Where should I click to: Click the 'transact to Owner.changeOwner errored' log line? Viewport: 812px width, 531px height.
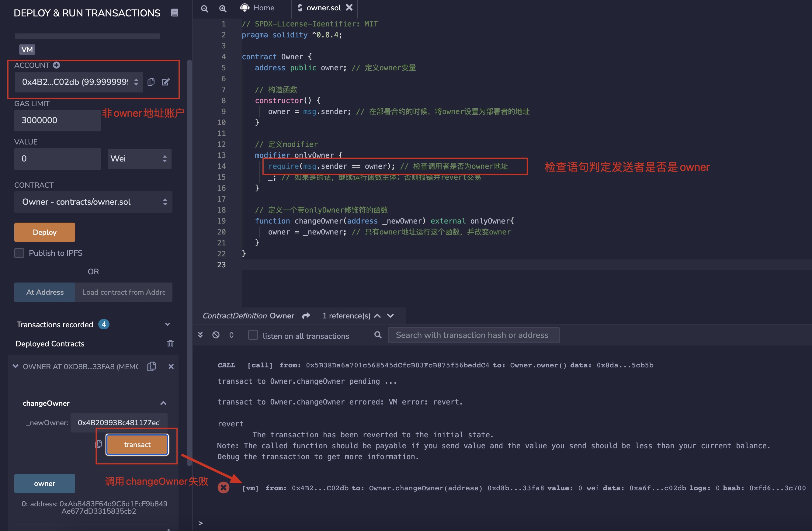click(340, 402)
